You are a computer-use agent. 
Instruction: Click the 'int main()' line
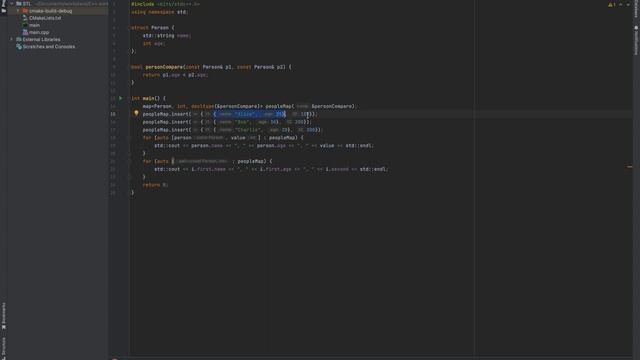(149, 98)
